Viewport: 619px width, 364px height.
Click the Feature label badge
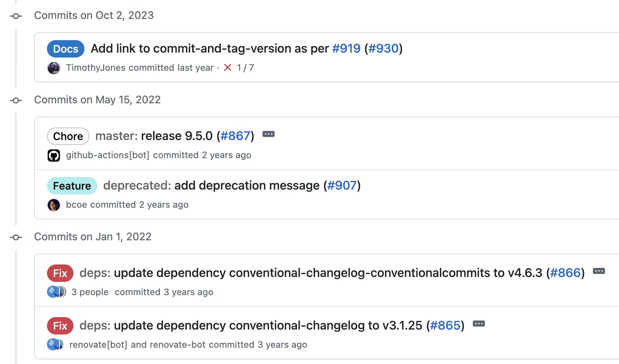coord(72,186)
